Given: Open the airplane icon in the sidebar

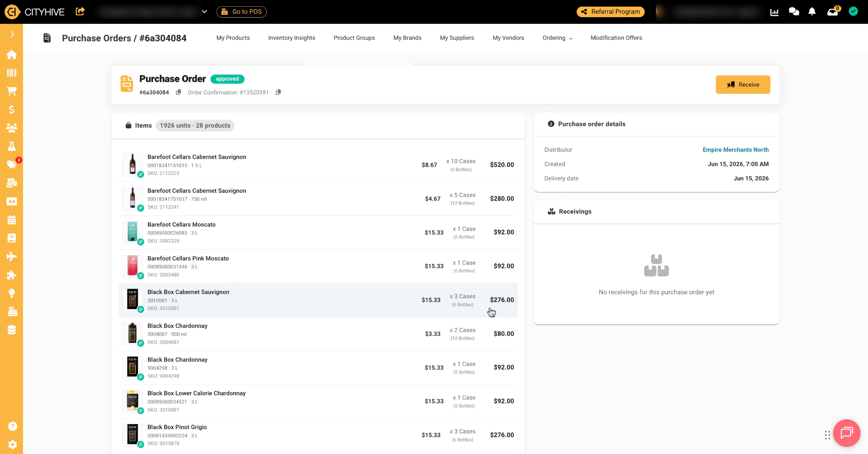Looking at the screenshot, I should click(x=12, y=257).
